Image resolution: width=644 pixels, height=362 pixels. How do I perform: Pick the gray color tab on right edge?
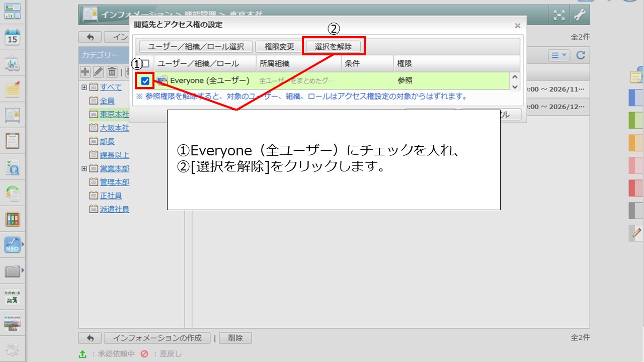click(x=636, y=211)
